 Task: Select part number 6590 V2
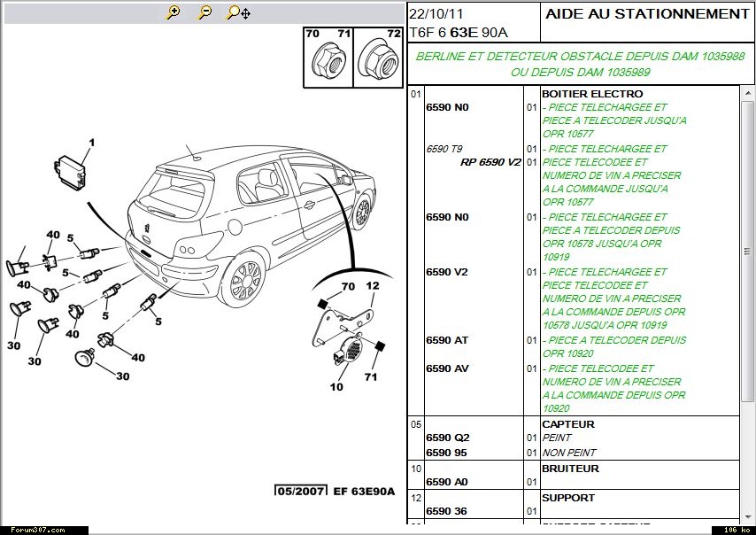click(447, 272)
